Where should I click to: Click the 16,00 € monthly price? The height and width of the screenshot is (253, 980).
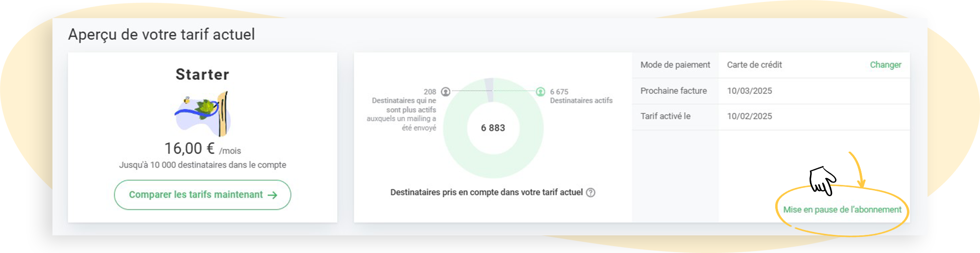[190, 148]
